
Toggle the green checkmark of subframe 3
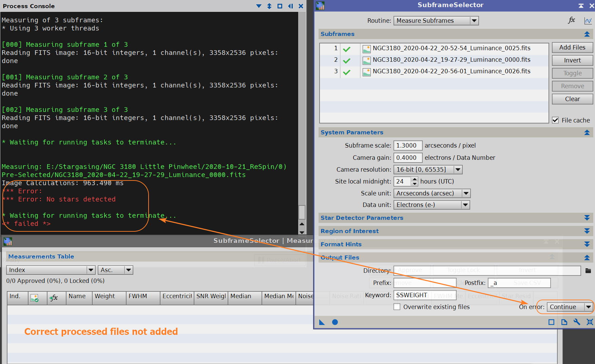pyautogui.click(x=347, y=72)
